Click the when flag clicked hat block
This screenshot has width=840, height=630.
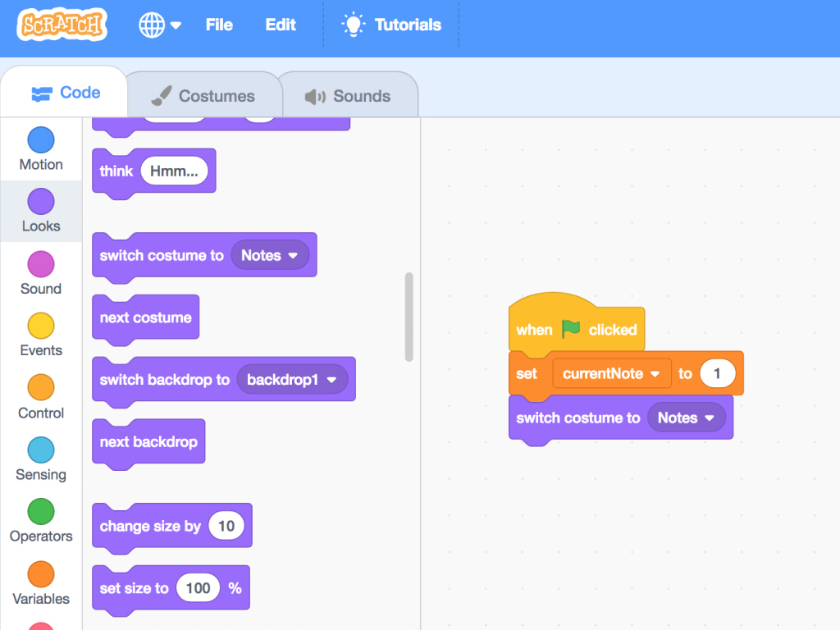pyautogui.click(x=577, y=324)
